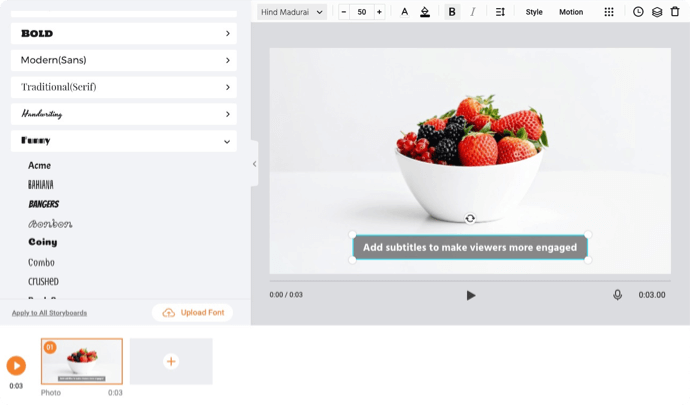Open the duration clock icon
The image size is (690, 405).
(x=638, y=12)
